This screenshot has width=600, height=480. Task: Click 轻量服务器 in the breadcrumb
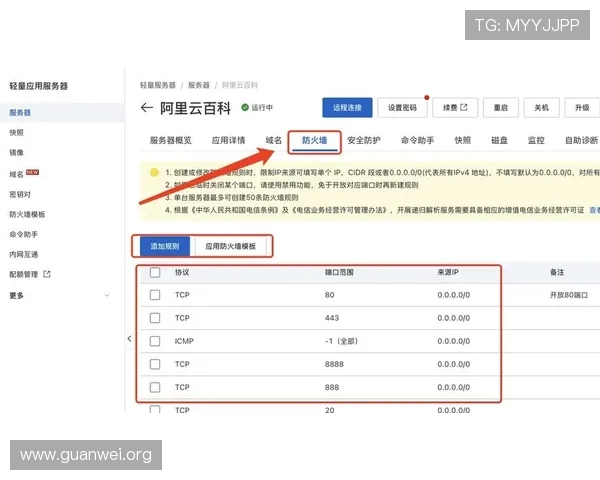(158, 85)
